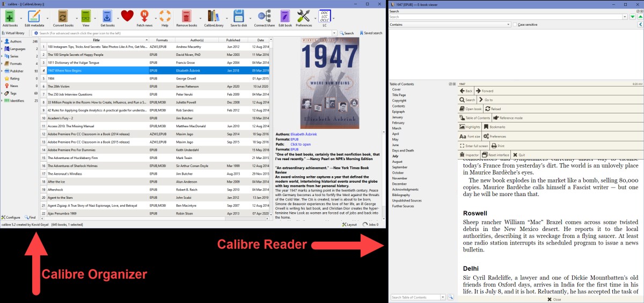Click Reset interface in viewer
Screen dimensions: 644x303
(x=495, y=155)
